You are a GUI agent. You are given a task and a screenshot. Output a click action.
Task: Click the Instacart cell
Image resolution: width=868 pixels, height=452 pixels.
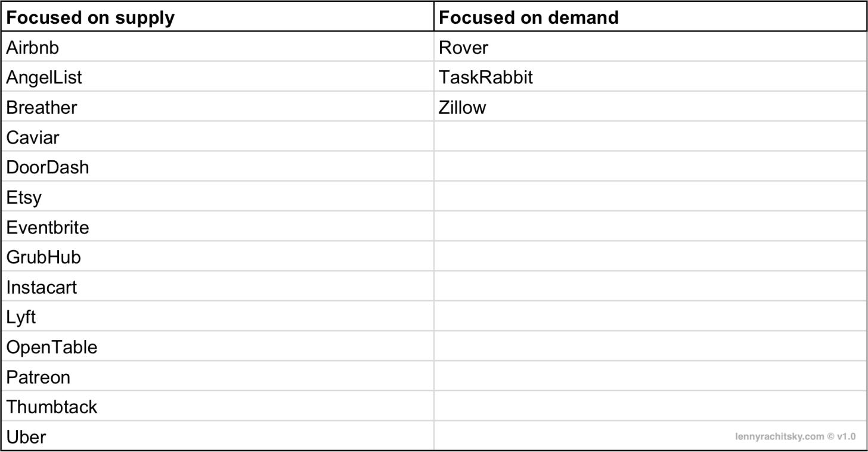pos(217,286)
